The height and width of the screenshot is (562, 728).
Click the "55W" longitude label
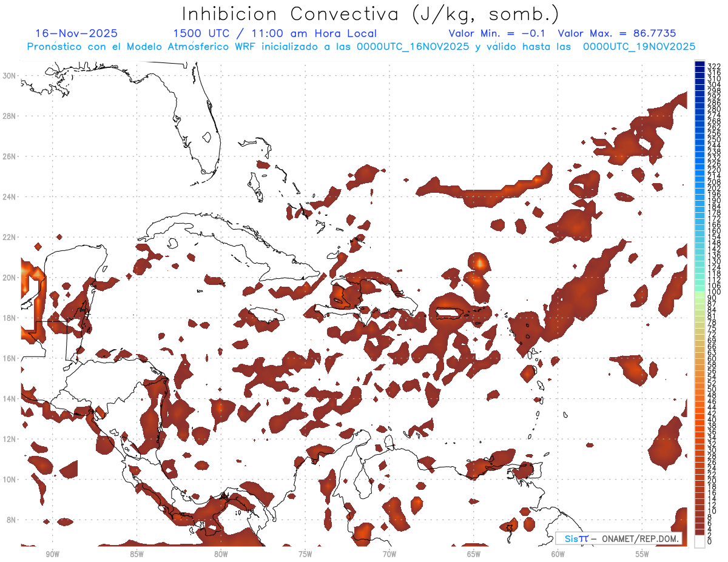click(x=642, y=554)
